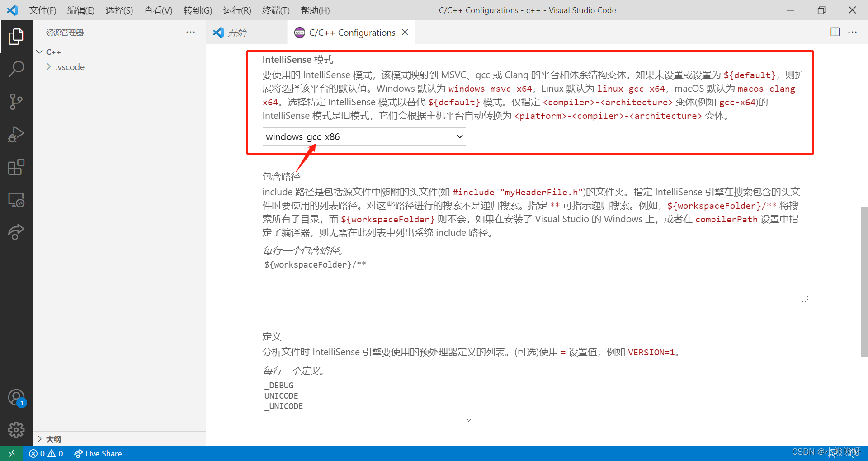Click the 定义 heading
The image size is (868, 461).
[x=272, y=336]
